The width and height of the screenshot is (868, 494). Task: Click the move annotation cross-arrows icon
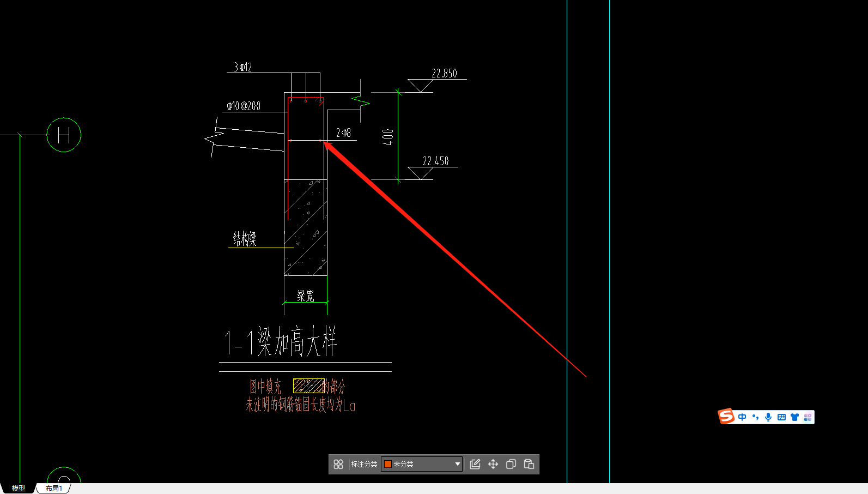[x=493, y=464]
